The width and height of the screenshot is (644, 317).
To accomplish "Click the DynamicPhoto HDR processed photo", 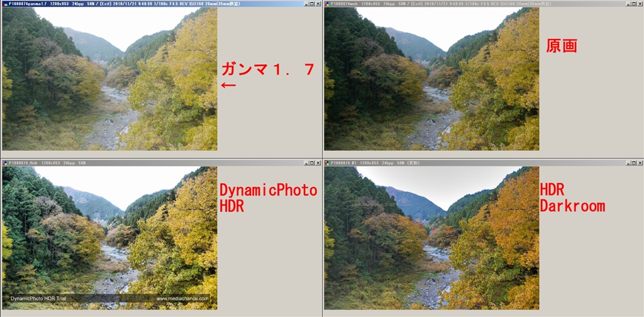I will 109,238.
